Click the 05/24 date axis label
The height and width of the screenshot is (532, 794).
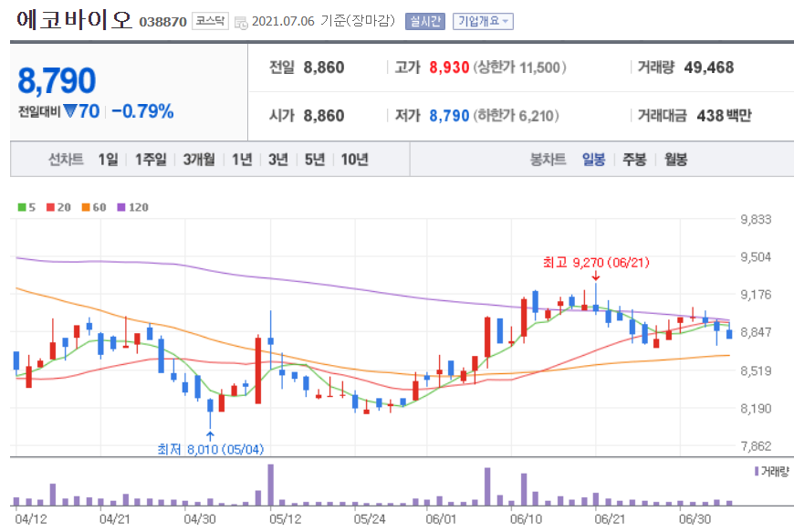370,519
